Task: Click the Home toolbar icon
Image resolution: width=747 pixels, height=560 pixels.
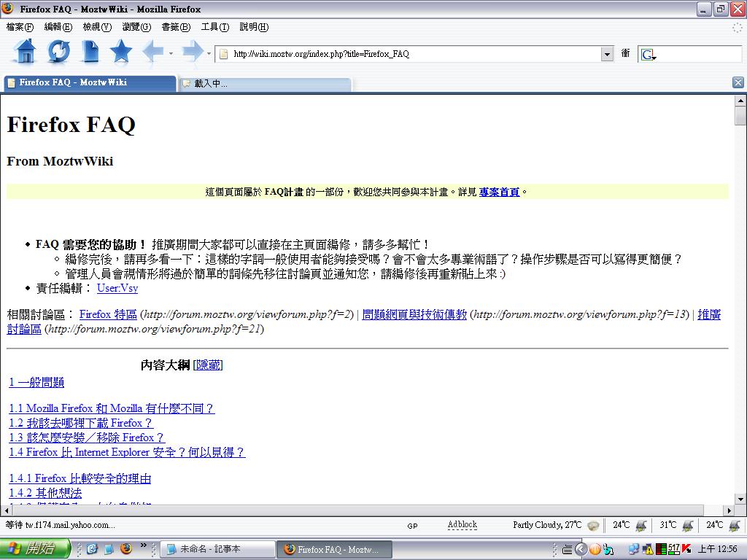Action: (26, 52)
